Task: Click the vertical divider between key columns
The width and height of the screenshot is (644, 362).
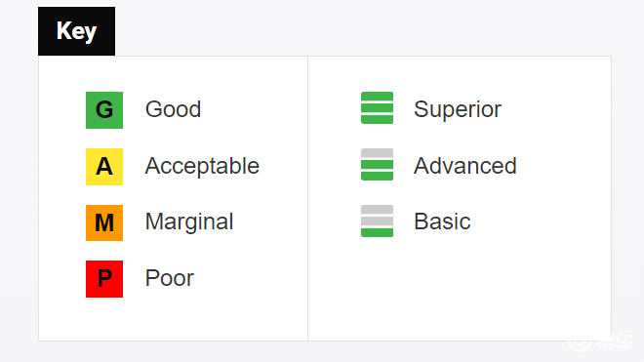Action: pyautogui.click(x=307, y=198)
